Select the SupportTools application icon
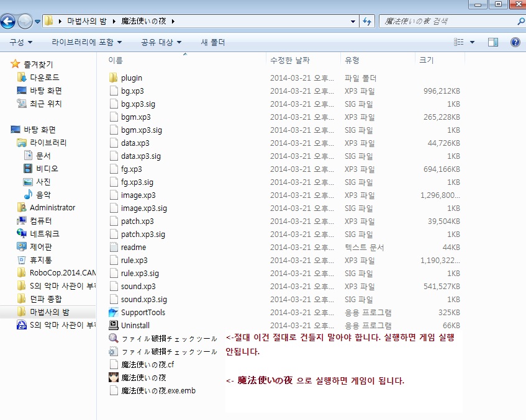This screenshot has height=420, width=526. tap(114, 313)
